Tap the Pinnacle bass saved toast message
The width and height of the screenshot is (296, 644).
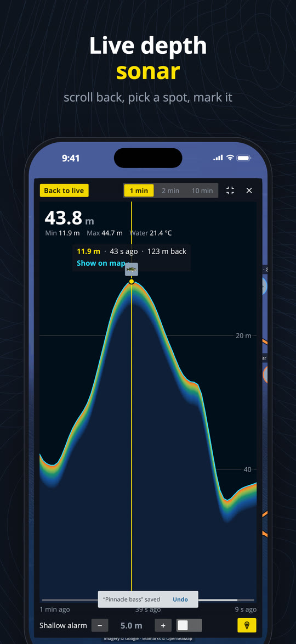tap(131, 599)
